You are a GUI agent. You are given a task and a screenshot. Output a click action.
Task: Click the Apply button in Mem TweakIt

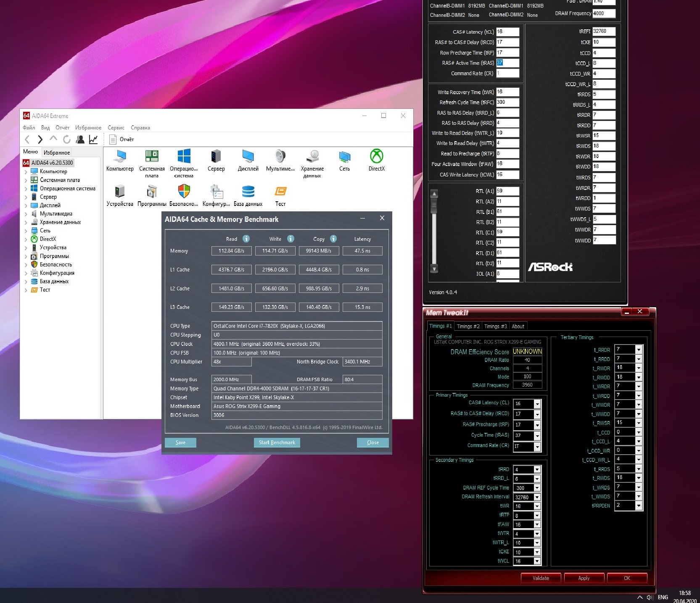coord(584,578)
